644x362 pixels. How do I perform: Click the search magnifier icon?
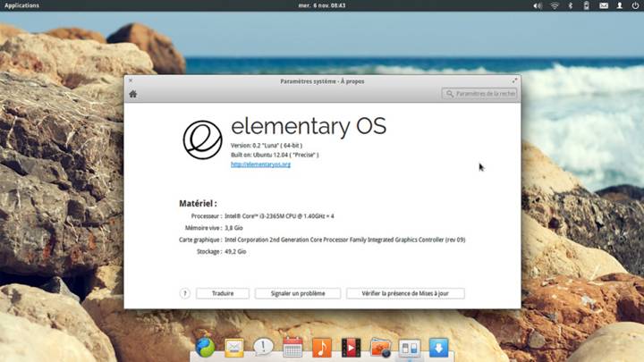click(450, 94)
